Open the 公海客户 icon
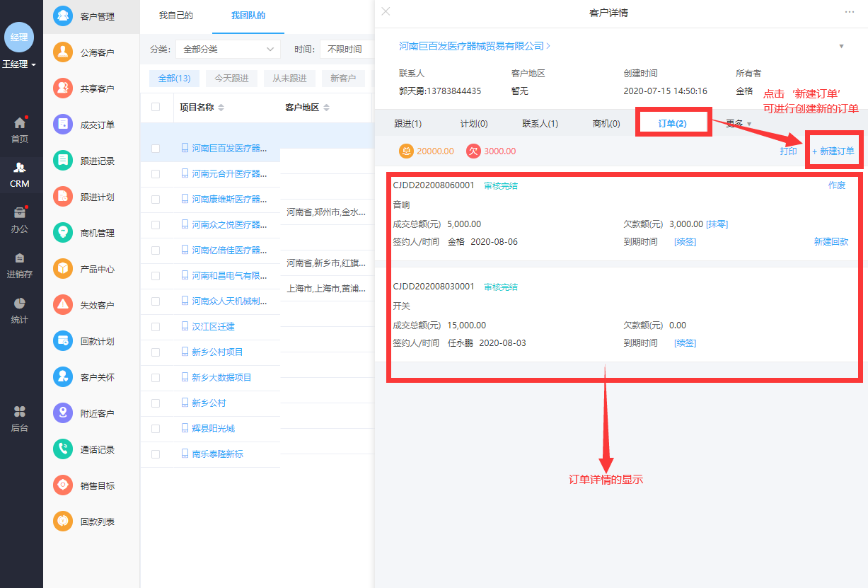This screenshot has width=868, height=588. tap(63, 52)
